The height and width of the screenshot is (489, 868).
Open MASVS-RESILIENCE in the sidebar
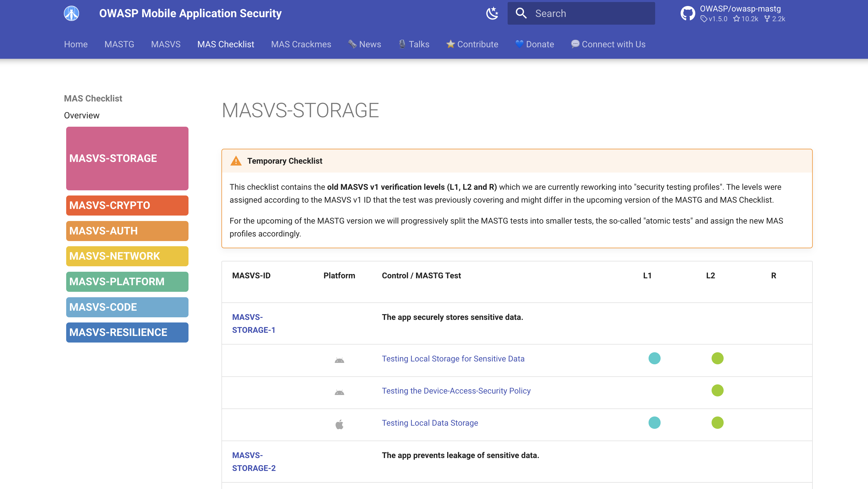(127, 332)
